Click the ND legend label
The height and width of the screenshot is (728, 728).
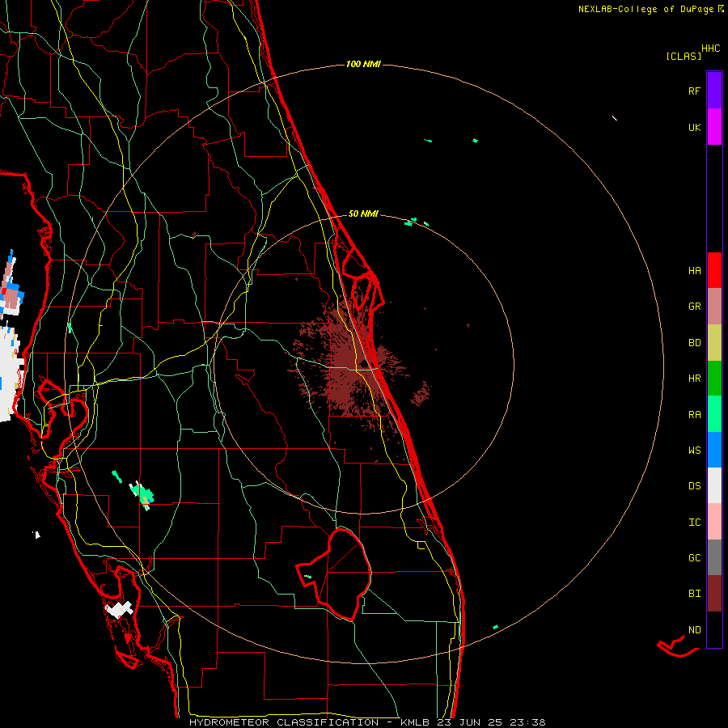pyautogui.click(x=694, y=630)
